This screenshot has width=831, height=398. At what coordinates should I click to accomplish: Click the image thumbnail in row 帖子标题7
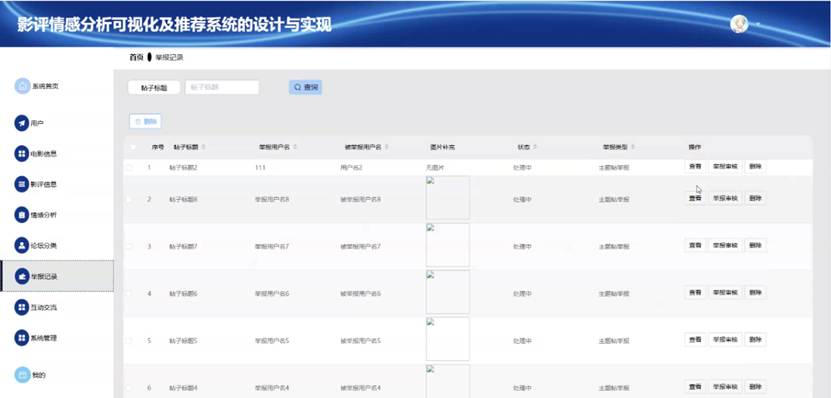point(448,245)
